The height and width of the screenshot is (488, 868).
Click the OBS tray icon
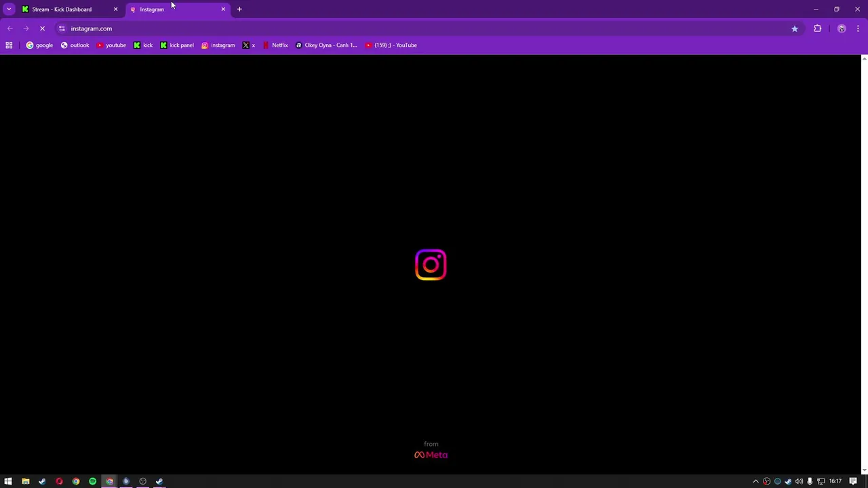point(767,481)
